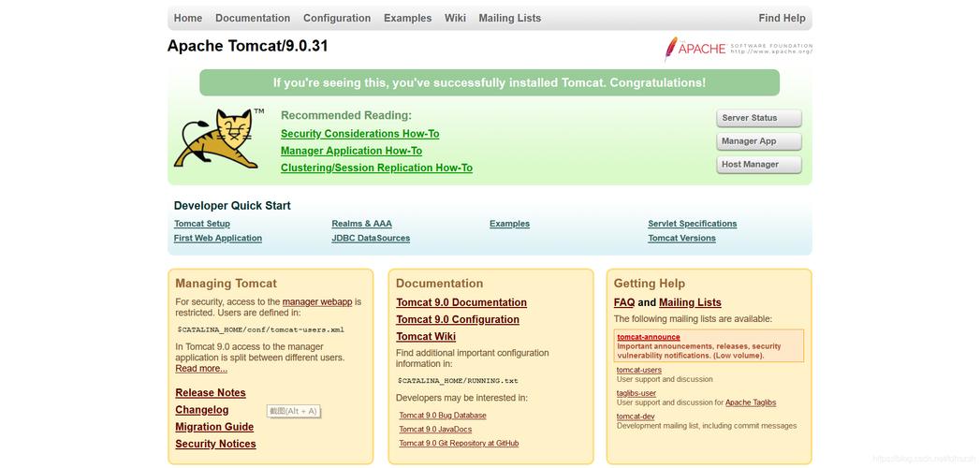Viewport: 980px width, 468px height.
Task: Click the Apache Software Foundation logo
Action: click(739, 49)
